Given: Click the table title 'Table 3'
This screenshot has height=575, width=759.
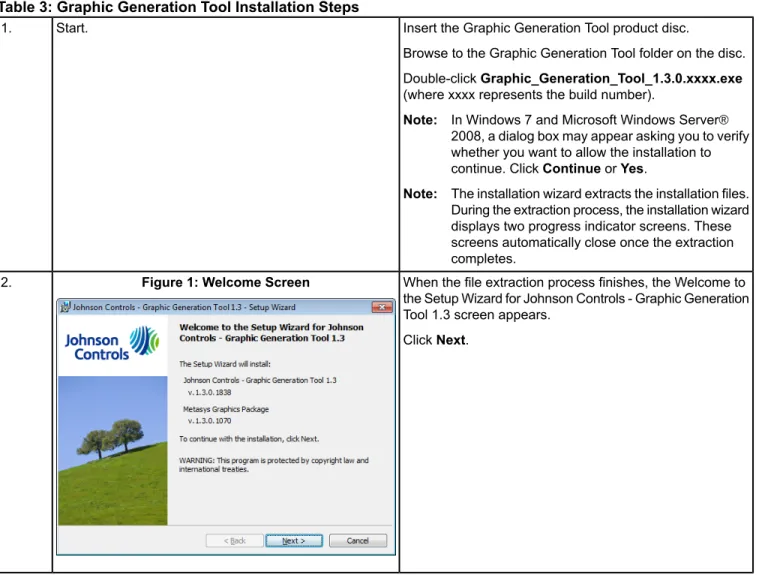Looking at the screenshot, I should 179,7.
